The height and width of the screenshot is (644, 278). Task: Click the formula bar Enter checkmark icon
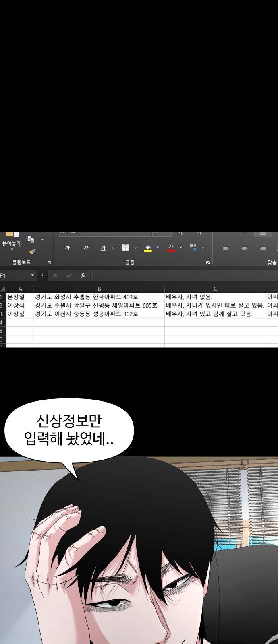(x=69, y=276)
